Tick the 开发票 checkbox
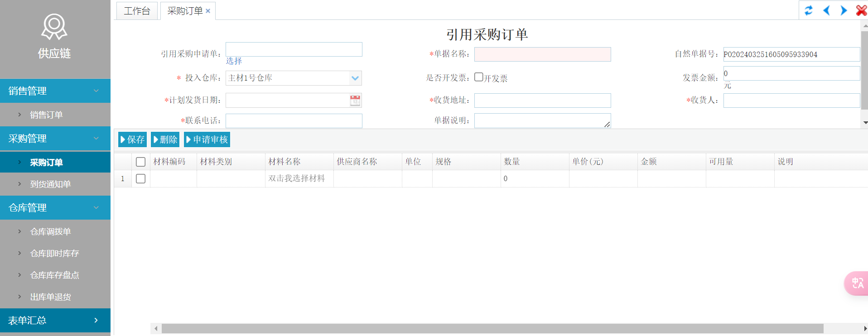 point(479,77)
